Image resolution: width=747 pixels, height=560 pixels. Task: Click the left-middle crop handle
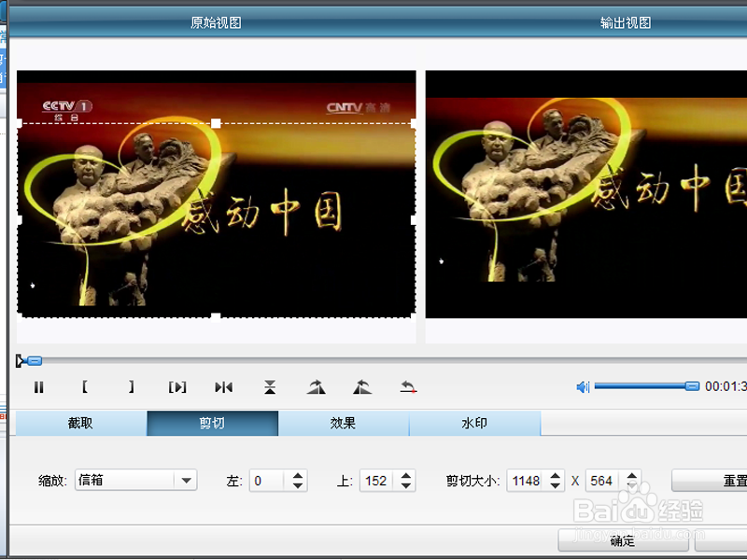[x=20, y=220]
